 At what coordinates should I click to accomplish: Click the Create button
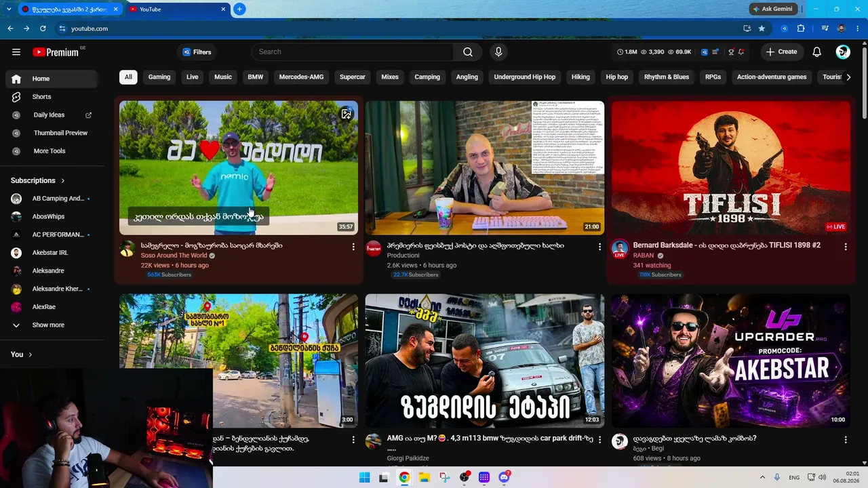click(x=781, y=52)
